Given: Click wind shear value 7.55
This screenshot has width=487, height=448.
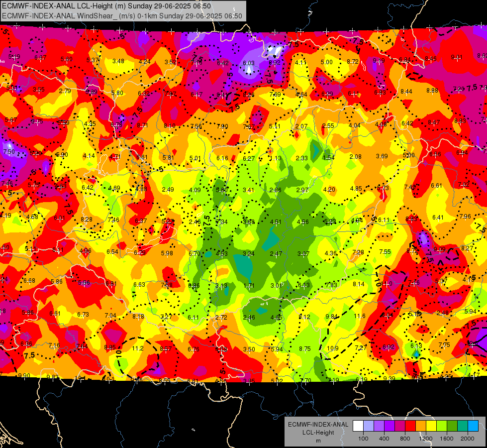Looking at the screenshot, I should [385, 251].
